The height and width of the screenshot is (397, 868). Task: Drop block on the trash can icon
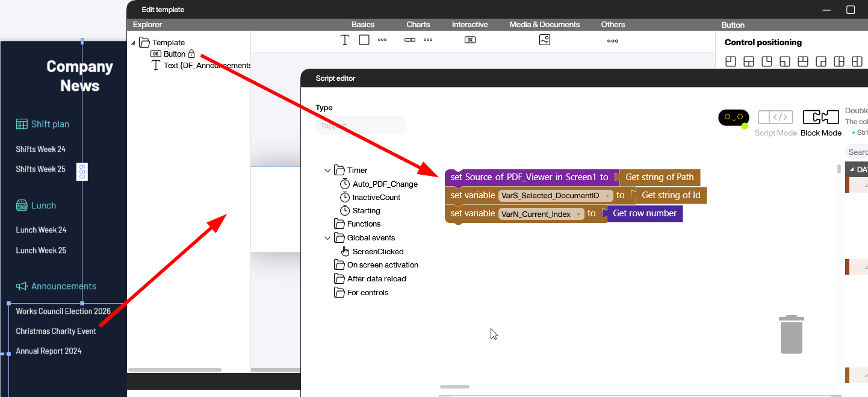point(791,335)
